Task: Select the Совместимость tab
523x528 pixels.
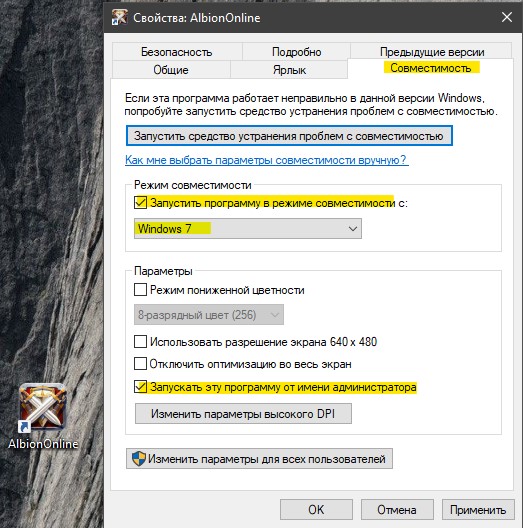Action: pyautogui.click(x=431, y=68)
